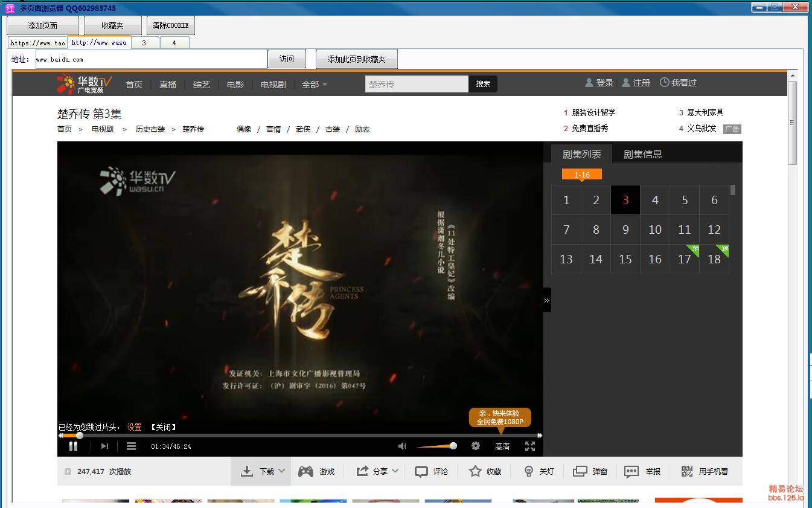The height and width of the screenshot is (508, 812).
Task: Focus the 地址 address field
Action: 151,59
